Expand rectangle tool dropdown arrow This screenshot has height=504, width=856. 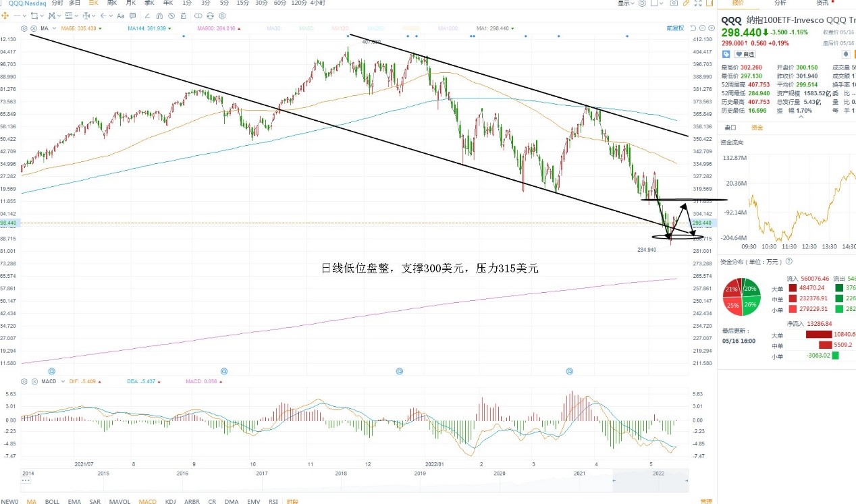click(x=42, y=16)
